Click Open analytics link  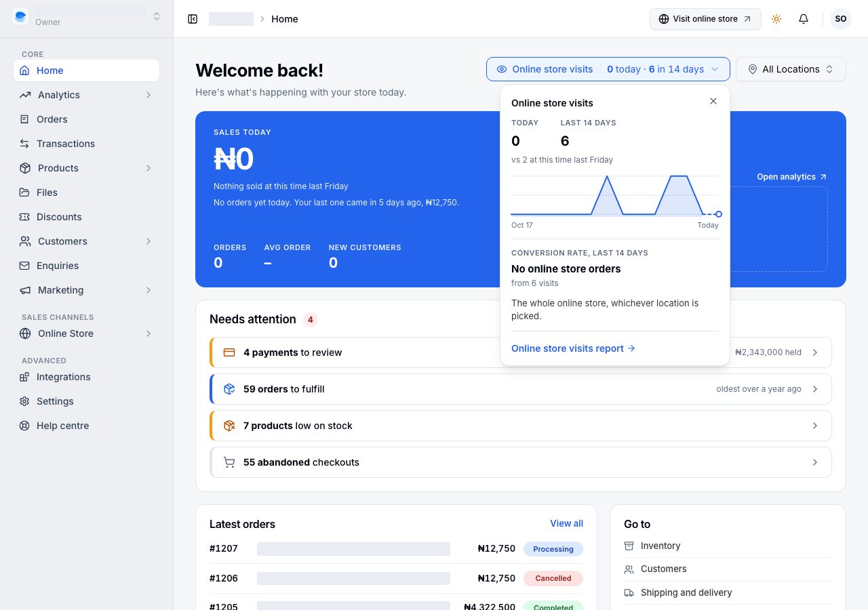click(791, 177)
